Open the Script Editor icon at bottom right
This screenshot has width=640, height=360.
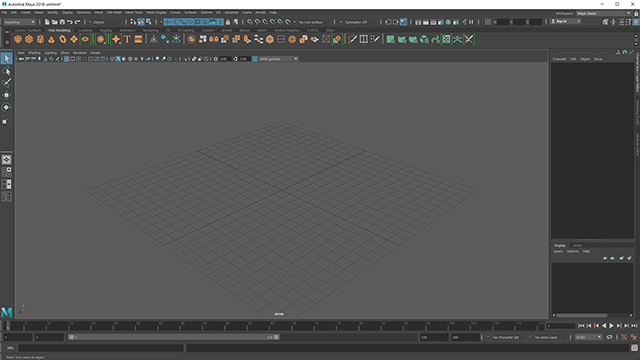pyautogui.click(x=634, y=348)
